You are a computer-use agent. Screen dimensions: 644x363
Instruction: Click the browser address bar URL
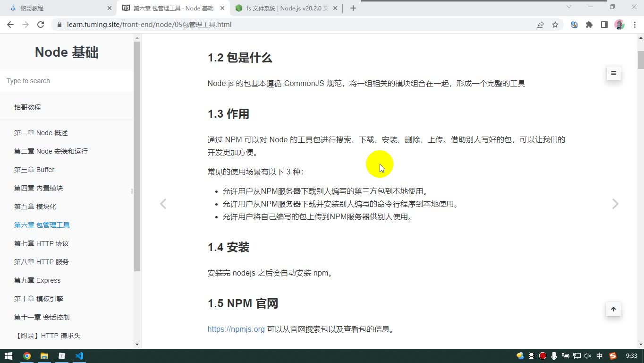click(149, 25)
